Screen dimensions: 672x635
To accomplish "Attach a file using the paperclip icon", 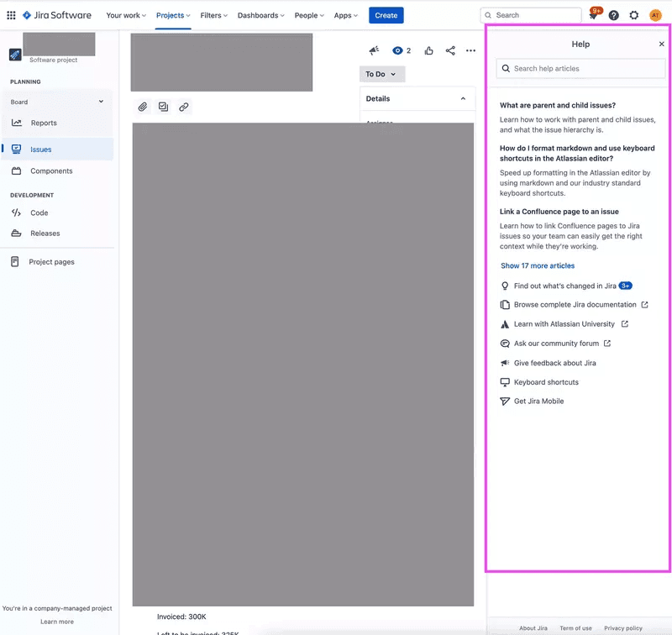I will point(142,107).
